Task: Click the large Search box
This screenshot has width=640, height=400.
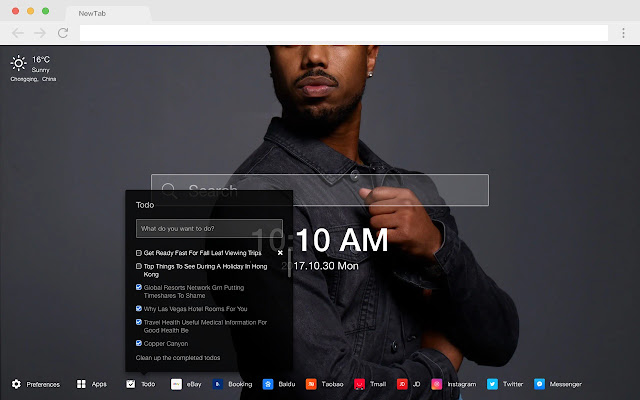Action: point(320,190)
